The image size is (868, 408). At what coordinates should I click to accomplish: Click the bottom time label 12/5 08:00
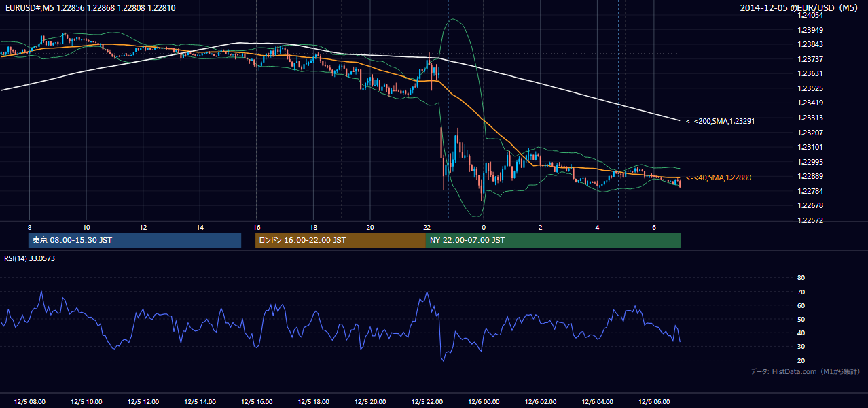pos(29,402)
